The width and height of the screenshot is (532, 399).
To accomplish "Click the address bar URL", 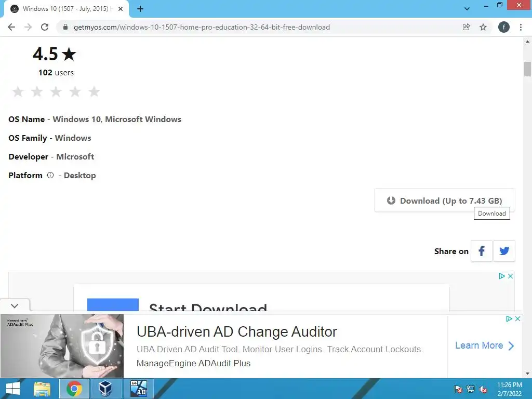I will pyautogui.click(x=202, y=27).
